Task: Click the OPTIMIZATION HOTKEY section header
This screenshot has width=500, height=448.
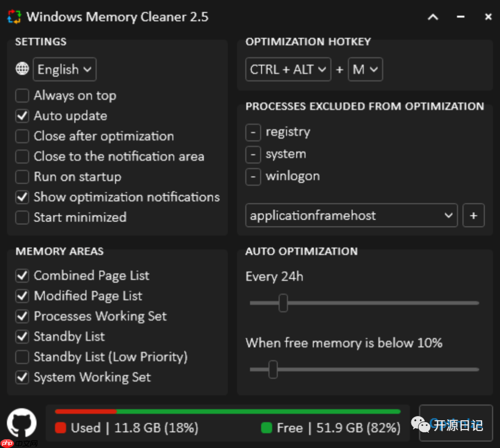Action: pos(307,42)
